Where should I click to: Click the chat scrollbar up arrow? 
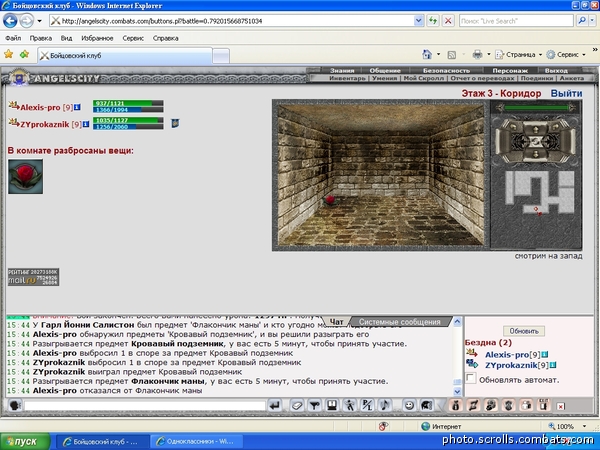pos(457,322)
